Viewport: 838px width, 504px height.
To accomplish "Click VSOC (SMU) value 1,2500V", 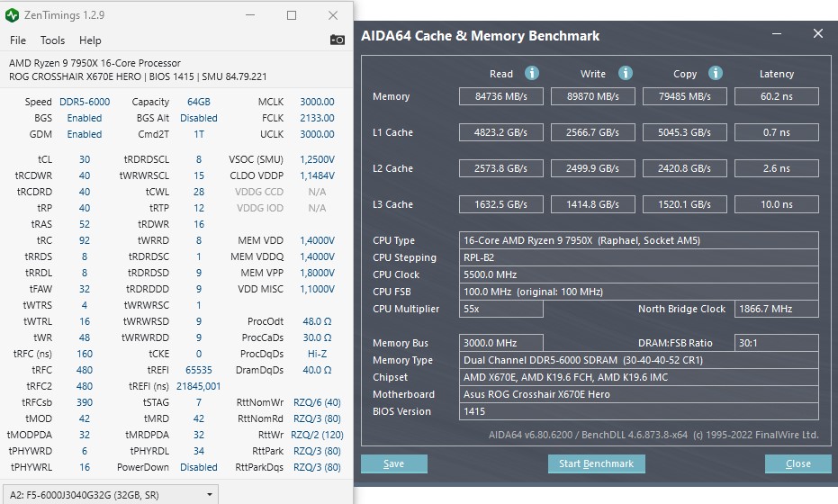I will point(317,159).
